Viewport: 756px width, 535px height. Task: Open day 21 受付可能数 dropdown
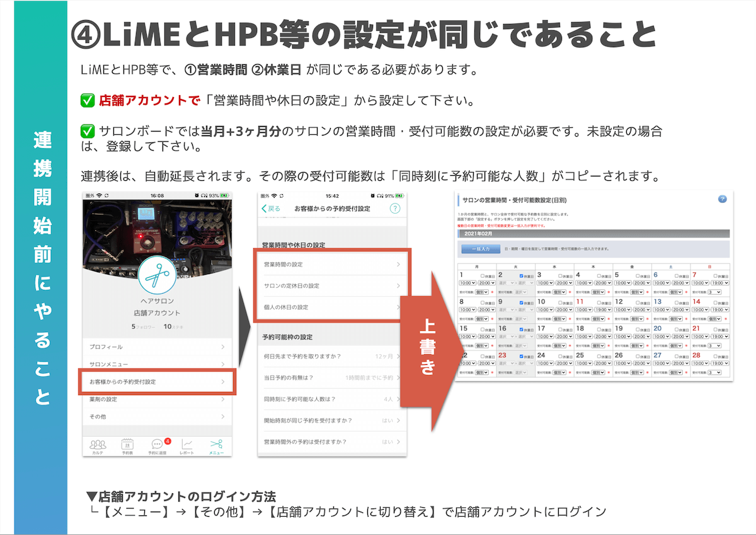click(714, 345)
